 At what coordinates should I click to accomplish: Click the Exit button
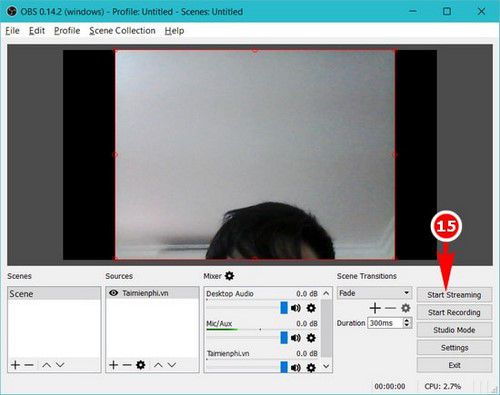[454, 365]
